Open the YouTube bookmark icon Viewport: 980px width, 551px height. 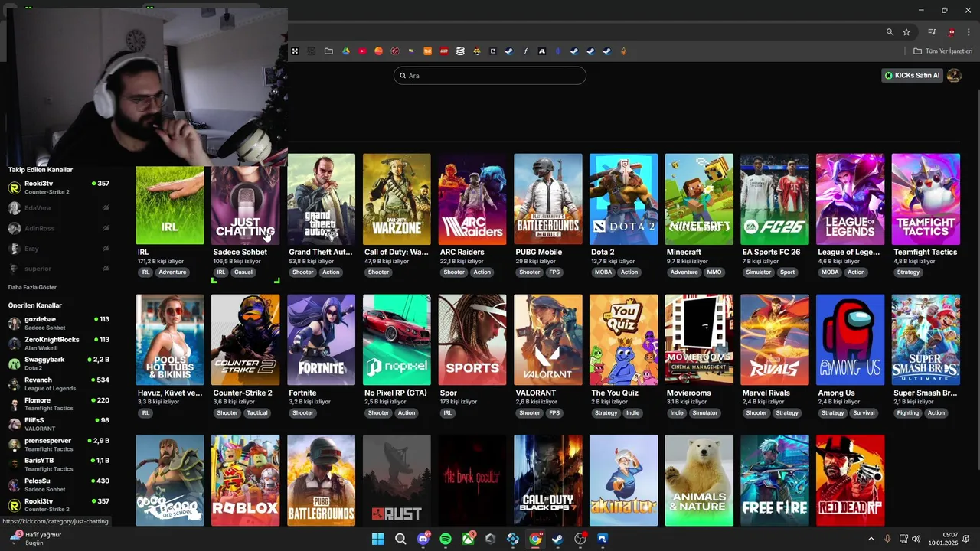coord(363,51)
